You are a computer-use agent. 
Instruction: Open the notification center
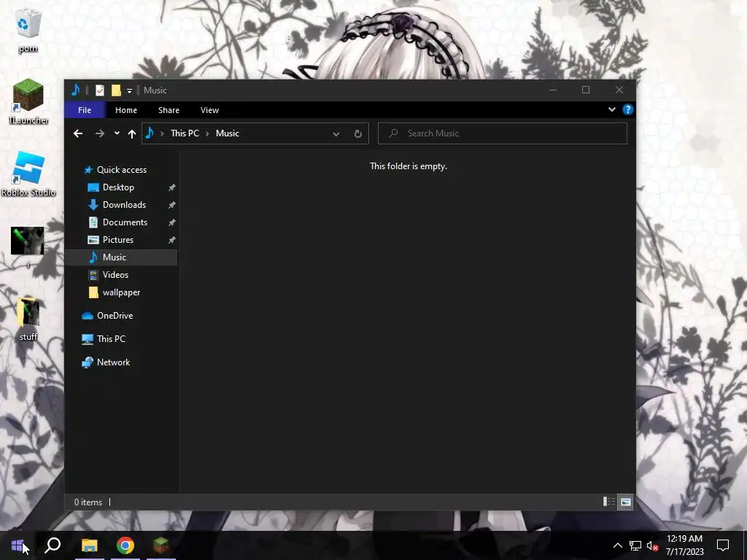pyautogui.click(x=723, y=545)
